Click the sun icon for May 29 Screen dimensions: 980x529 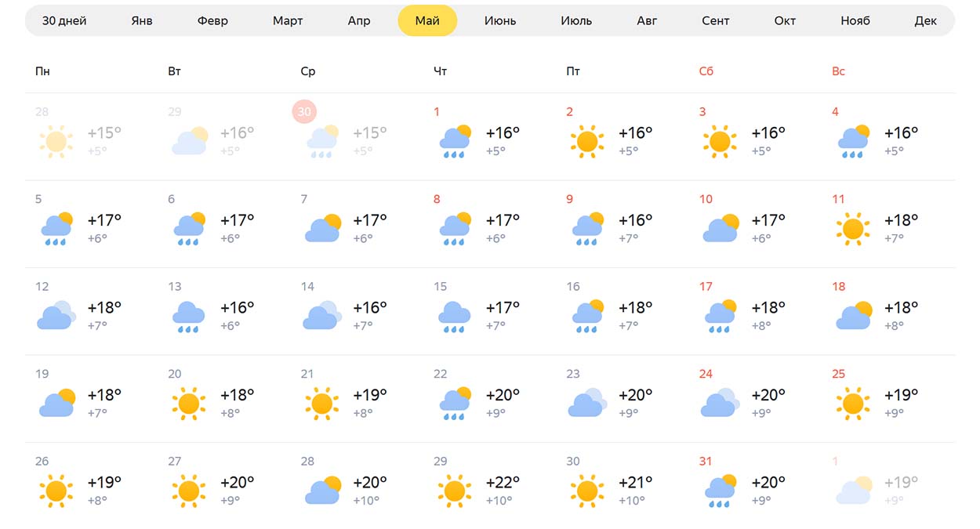tap(455, 491)
